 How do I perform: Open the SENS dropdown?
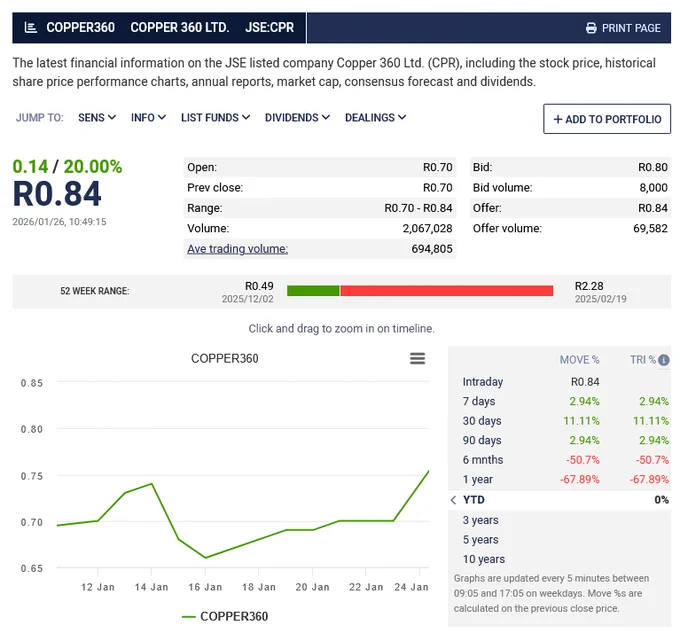97,118
